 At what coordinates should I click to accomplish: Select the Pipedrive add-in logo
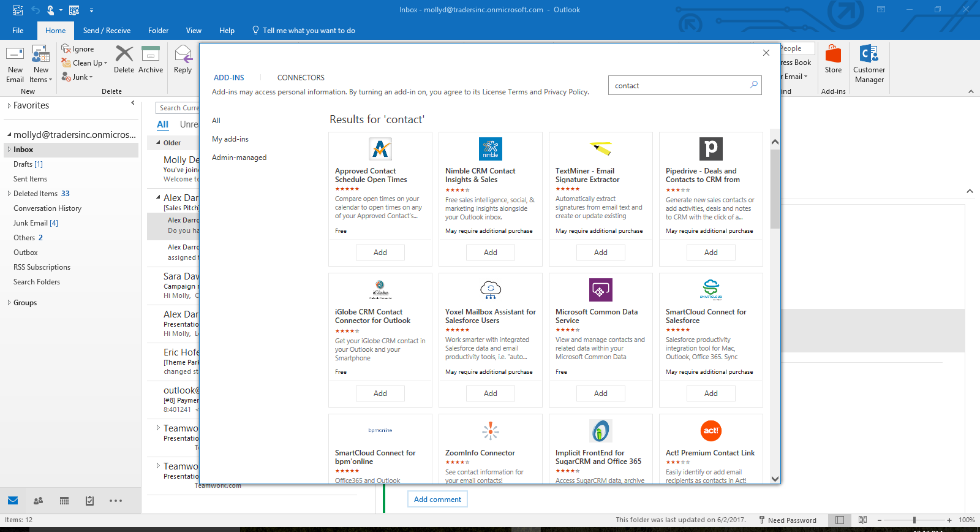coord(711,149)
